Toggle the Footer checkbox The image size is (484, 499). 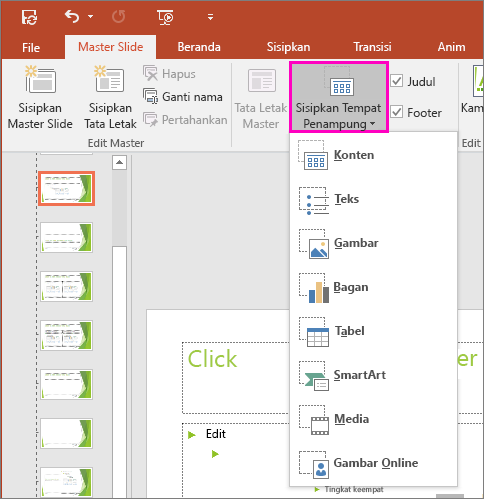point(397,112)
